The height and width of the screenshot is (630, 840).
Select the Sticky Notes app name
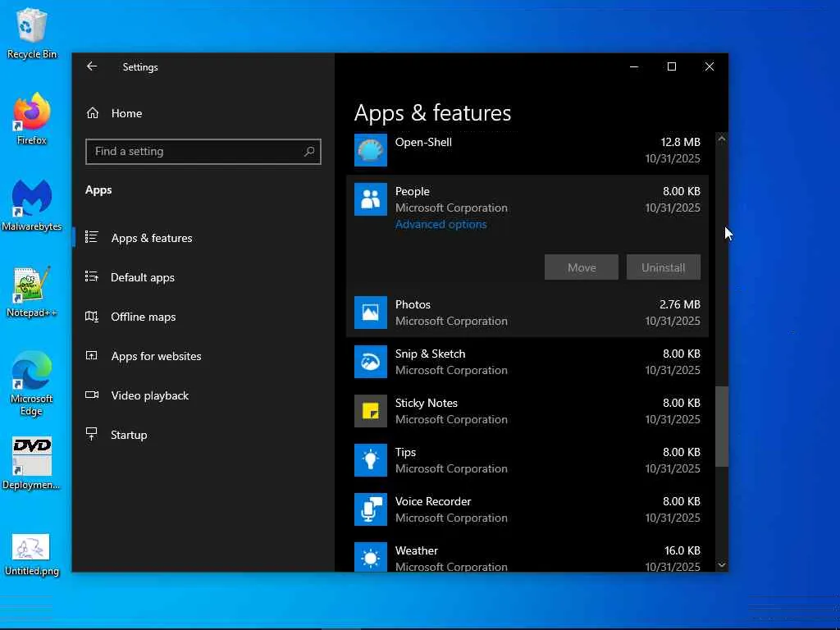coord(427,403)
